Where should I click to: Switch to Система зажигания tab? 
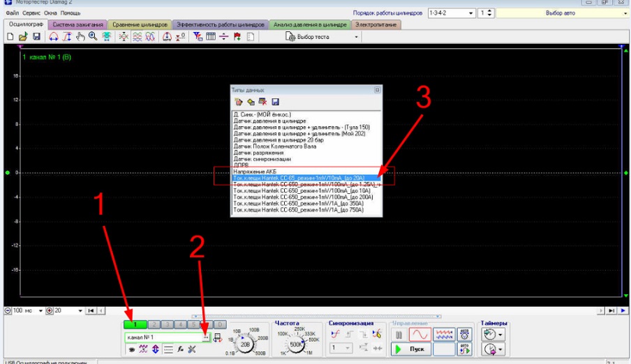point(77,24)
